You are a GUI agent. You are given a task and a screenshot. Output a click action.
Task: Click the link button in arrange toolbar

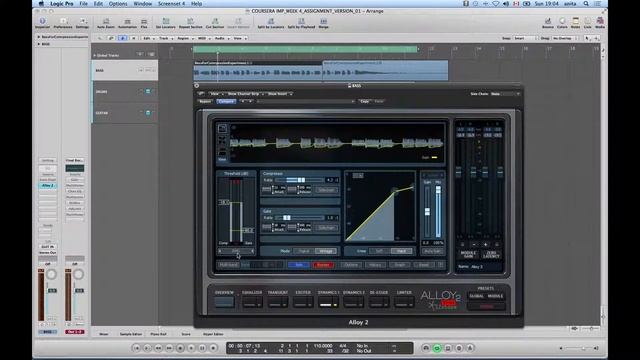[111, 38]
